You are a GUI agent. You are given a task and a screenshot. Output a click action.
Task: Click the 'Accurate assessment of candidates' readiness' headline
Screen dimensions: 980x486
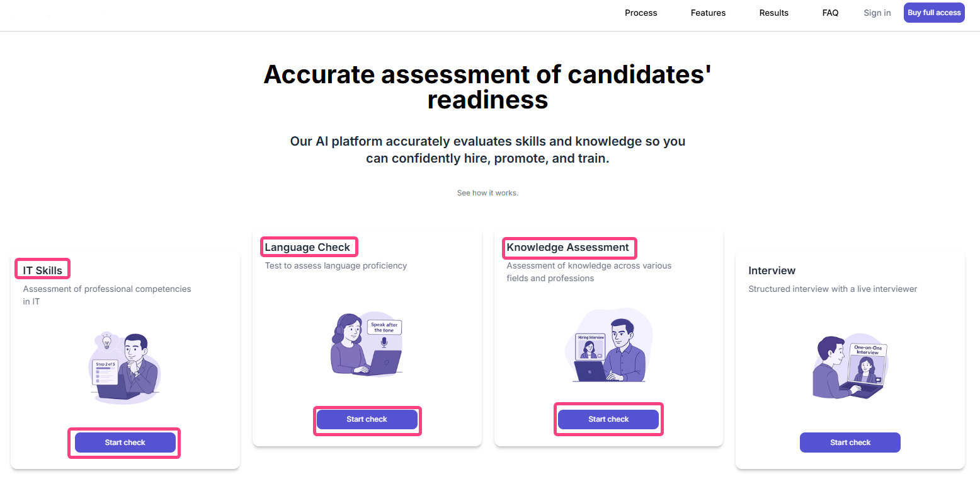pyautogui.click(x=487, y=87)
